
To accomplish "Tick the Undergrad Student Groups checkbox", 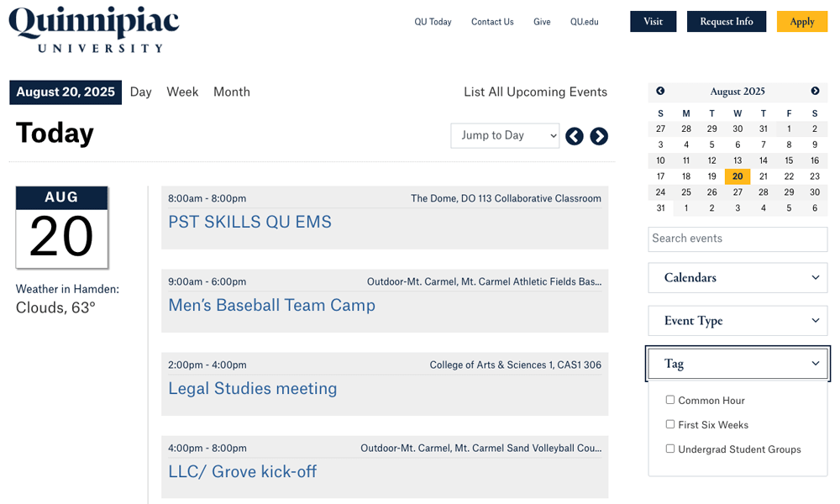I will pyautogui.click(x=670, y=449).
